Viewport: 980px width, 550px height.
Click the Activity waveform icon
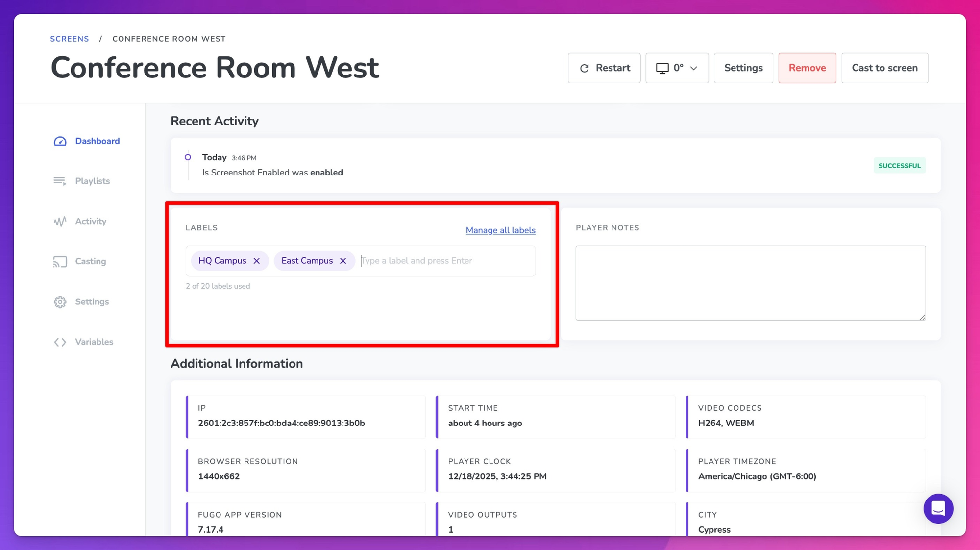coord(60,222)
